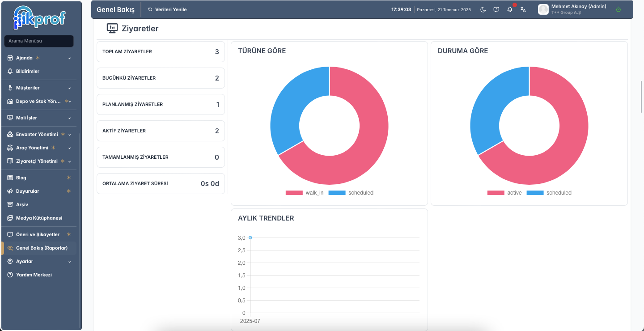Focus the Arama Menüsü search field
The width and height of the screenshot is (644, 331).
39,41
